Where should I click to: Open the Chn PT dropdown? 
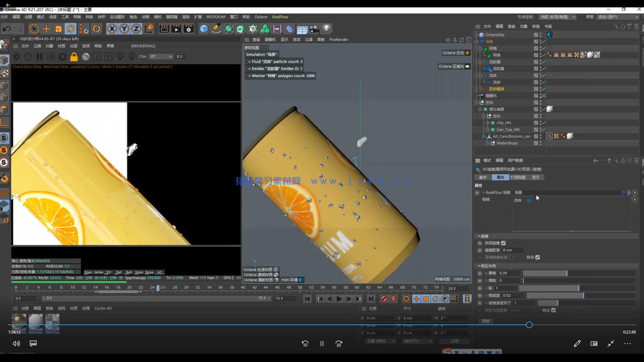coord(161,57)
